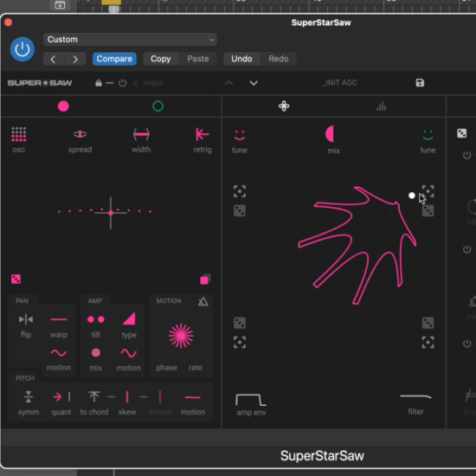Adjust the AMP mix dot control
Viewport: 476px width, 476px height.
[x=96, y=353]
